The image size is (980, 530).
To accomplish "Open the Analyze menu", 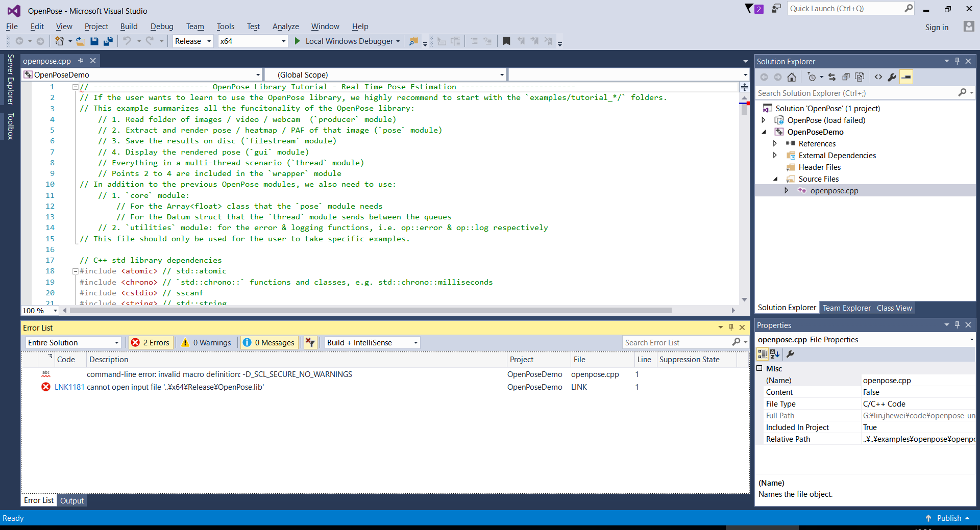I will click(x=285, y=27).
